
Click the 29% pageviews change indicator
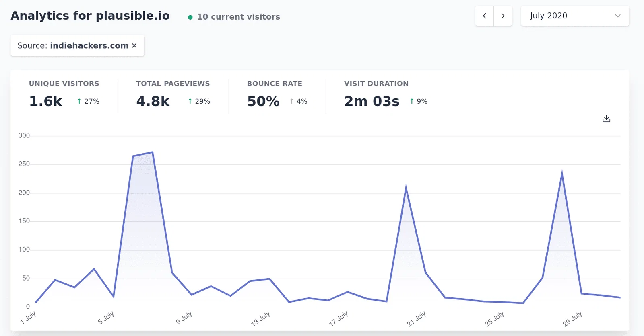(x=199, y=101)
